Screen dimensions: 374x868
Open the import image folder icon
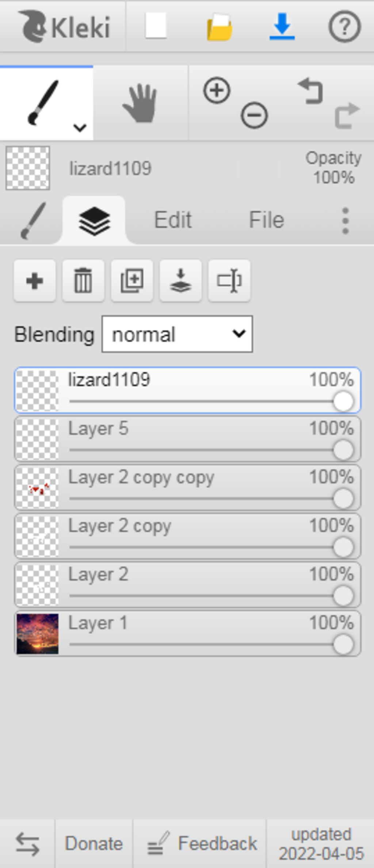[x=219, y=27]
